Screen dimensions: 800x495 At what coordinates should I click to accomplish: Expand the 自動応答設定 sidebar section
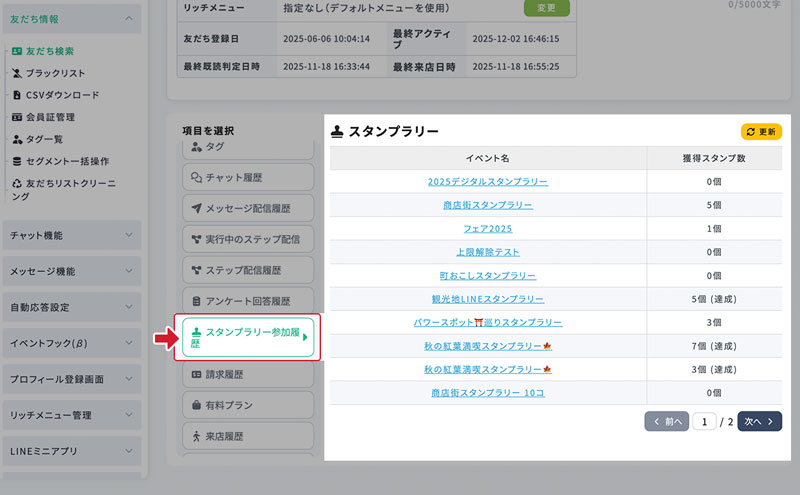click(x=71, y=307)
